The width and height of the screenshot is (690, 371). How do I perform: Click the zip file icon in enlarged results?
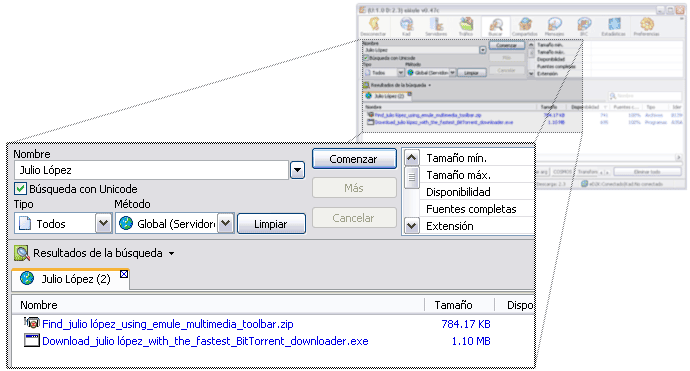coord(32,323)
